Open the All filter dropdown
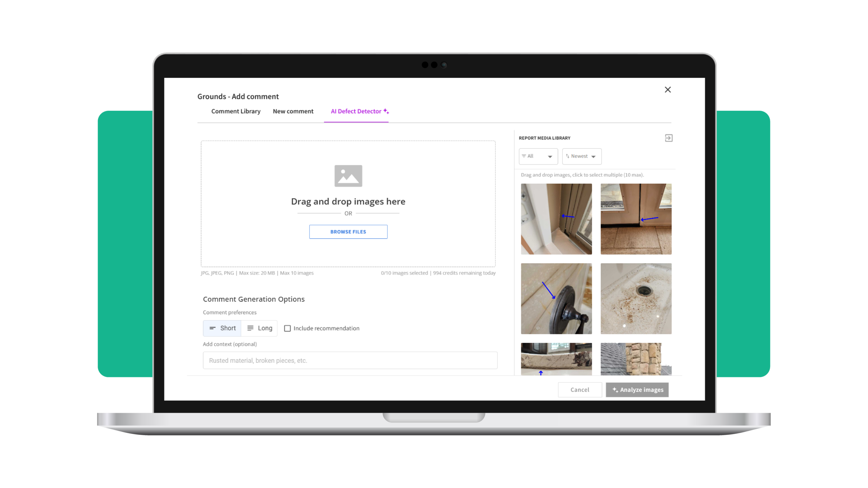The image size is (868, 488). pos(538,156)
